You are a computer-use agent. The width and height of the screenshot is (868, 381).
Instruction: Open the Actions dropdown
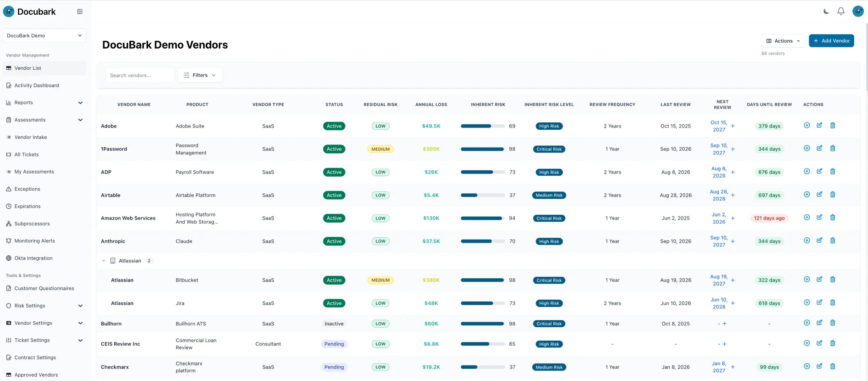point(783,41)
